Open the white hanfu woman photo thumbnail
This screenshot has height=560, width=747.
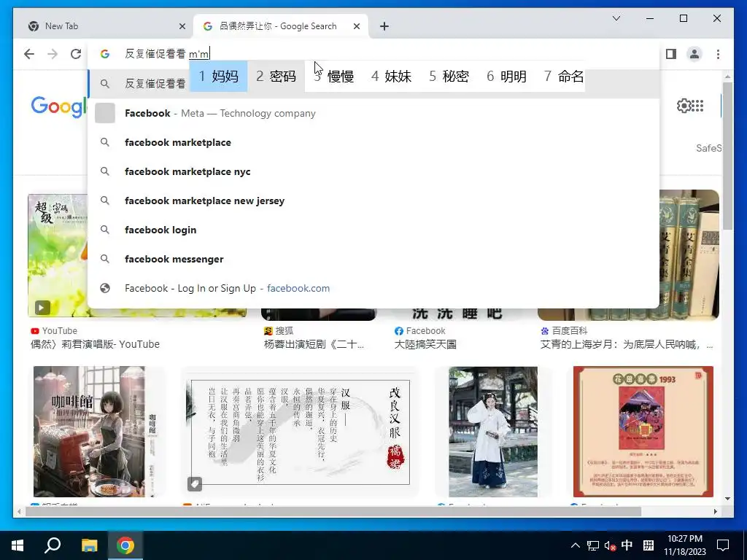click(x=493, y=432)
